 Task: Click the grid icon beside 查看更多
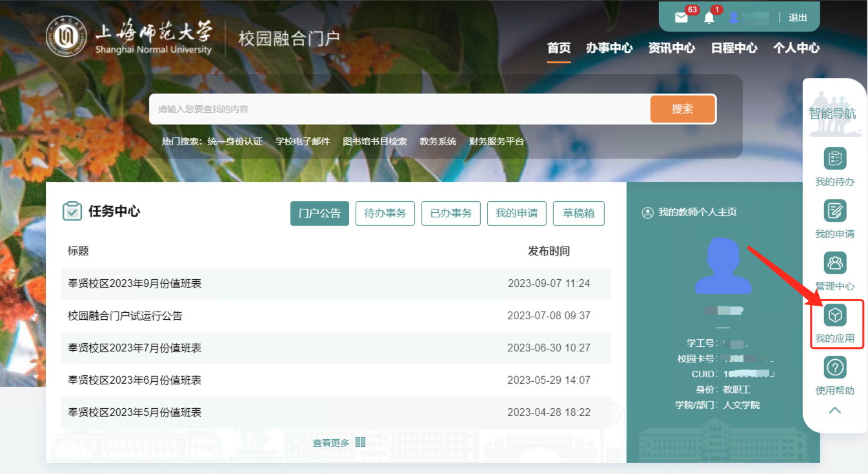(x=360, y=442)
